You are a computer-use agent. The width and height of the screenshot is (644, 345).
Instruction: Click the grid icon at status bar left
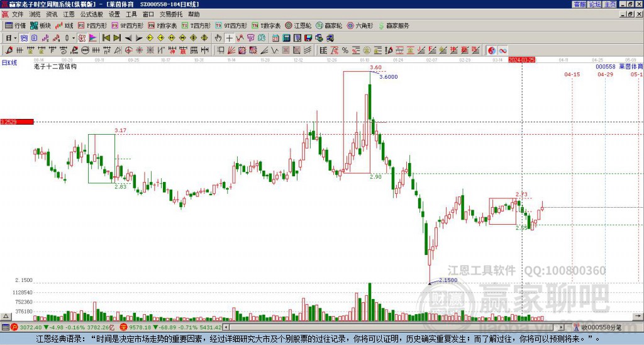tap(5, 327)
